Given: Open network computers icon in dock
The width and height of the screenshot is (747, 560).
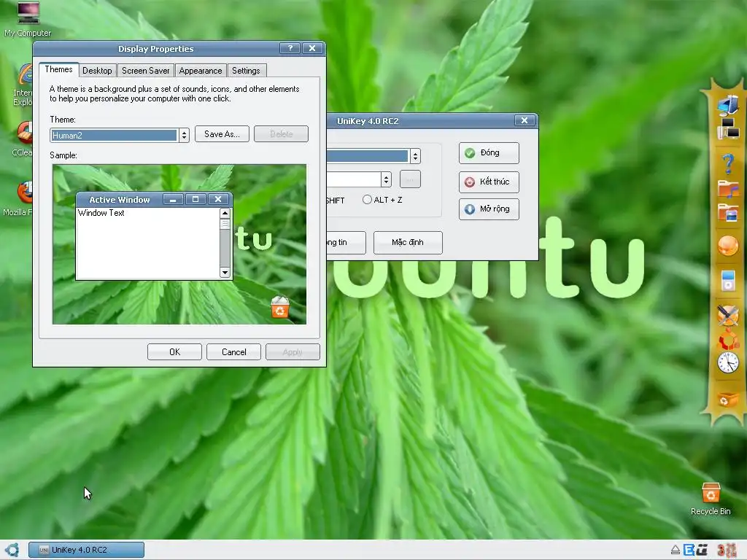Looking at the screenshot, I should tap(728, 129).
